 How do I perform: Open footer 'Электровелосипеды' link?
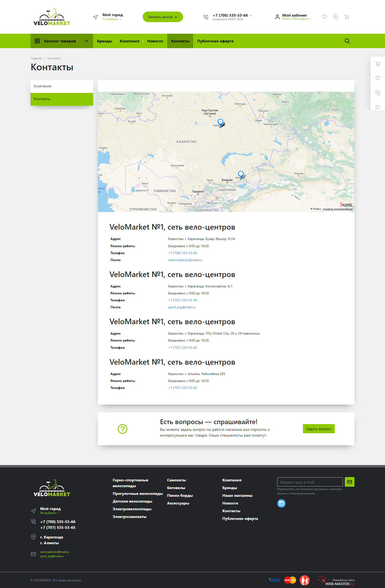coord(132,509)
